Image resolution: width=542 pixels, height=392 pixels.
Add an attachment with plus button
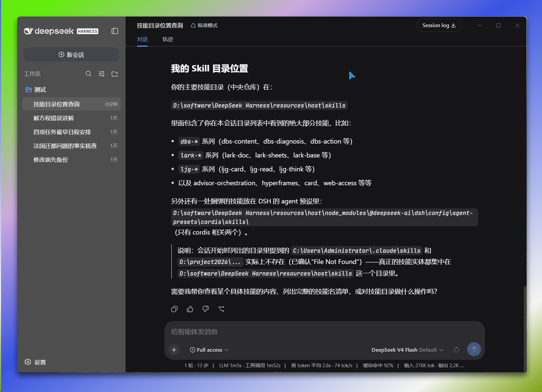point(174,350)
